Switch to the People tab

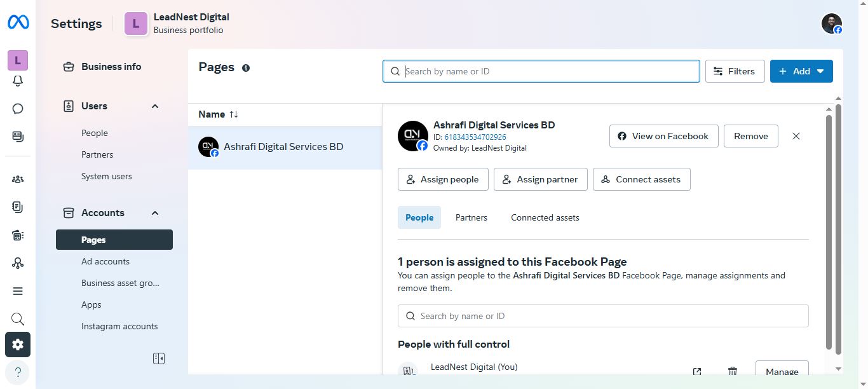click(419, 217)
